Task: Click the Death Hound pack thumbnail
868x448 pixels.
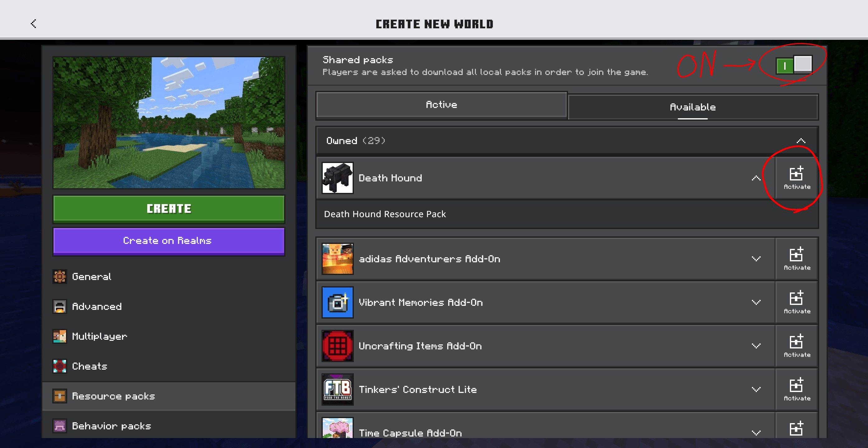Action: (x=337, y=178)
